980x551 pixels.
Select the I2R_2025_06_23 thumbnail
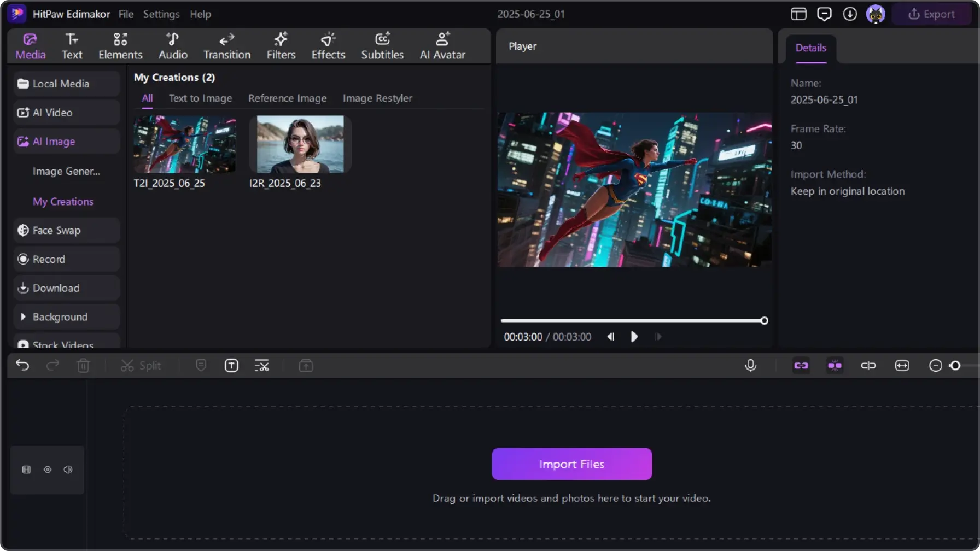tap(300, 144)
